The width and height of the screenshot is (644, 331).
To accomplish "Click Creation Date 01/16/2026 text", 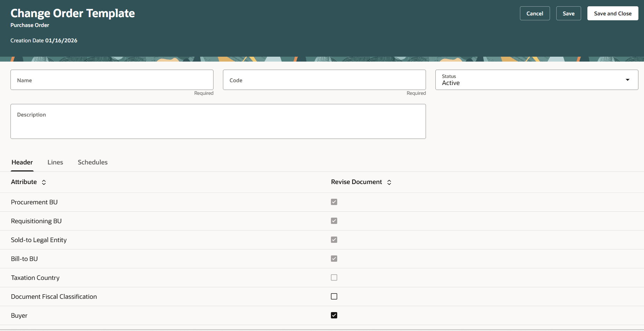I will (x=44, y=41).
